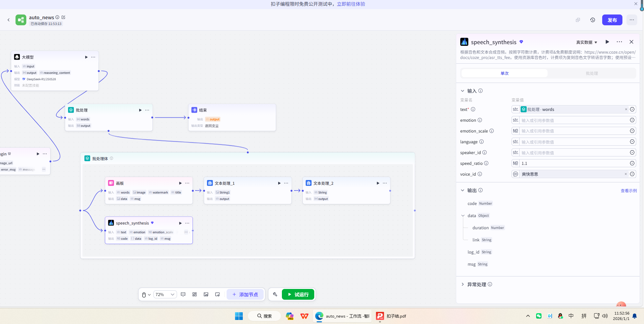Screen dimensions: 644x324
Task: Add a comment on the canvas
Action: coord(183,294)
